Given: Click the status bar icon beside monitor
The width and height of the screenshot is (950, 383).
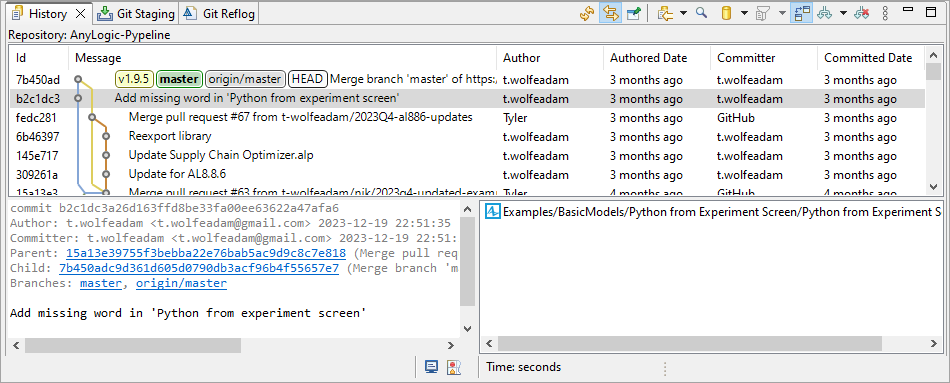Looking at the screenshot, I should pyautogui.click(x=453, y=367).
